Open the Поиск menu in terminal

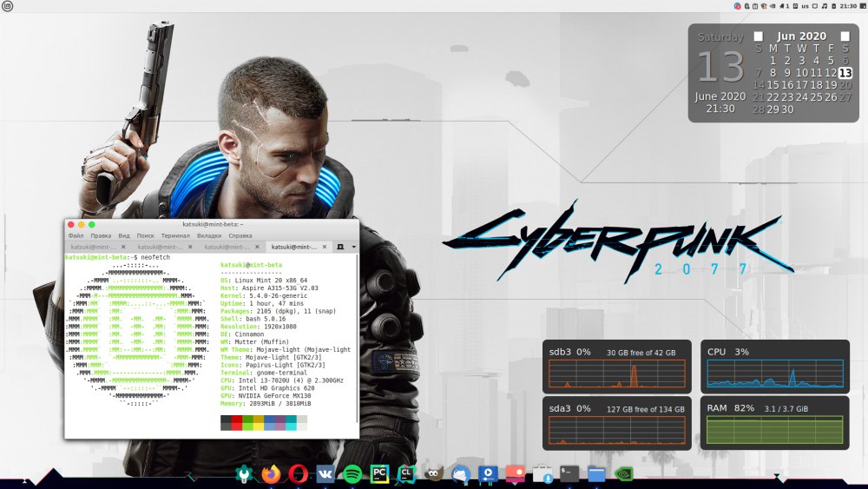(x=145, y=235)
